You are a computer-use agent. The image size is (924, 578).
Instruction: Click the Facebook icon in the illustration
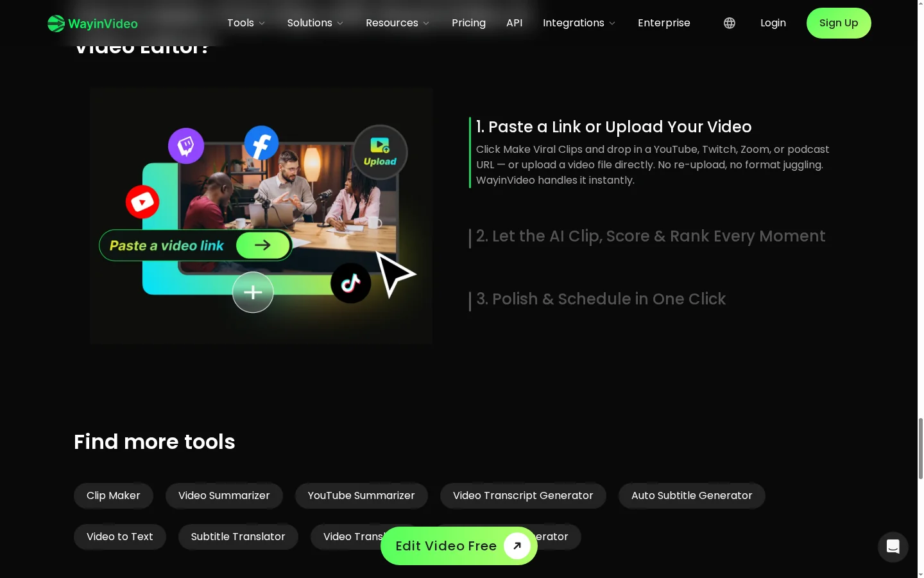pyautogui.click(x=262, y=143)
